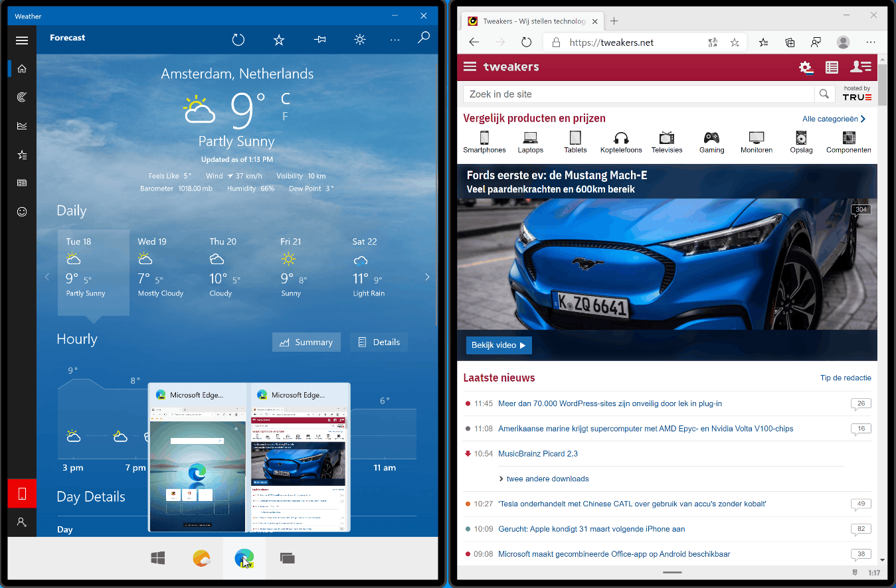View Historical Weather charts in the sidebar
896x588 pixels.
[21, 125]
